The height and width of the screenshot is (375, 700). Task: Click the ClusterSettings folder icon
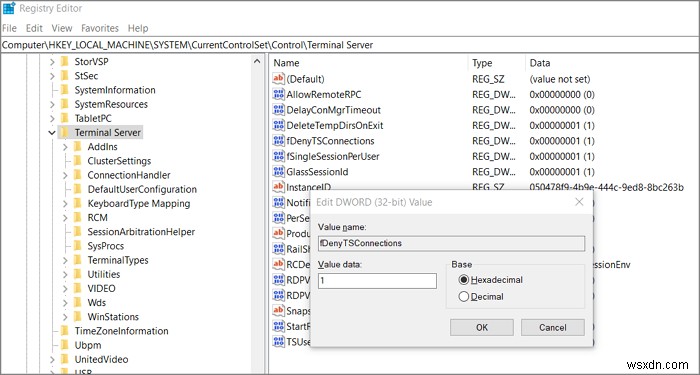[78, 161]
